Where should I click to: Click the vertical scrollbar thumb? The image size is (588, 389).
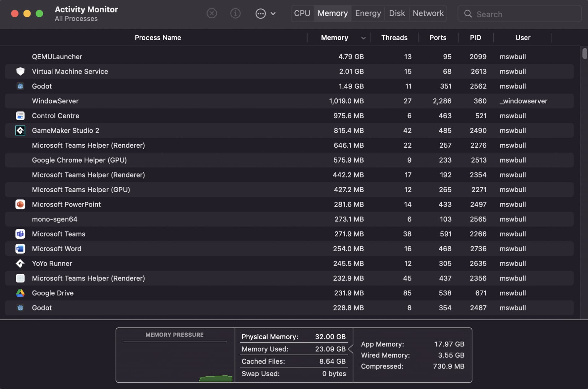[x=584, y=53]
